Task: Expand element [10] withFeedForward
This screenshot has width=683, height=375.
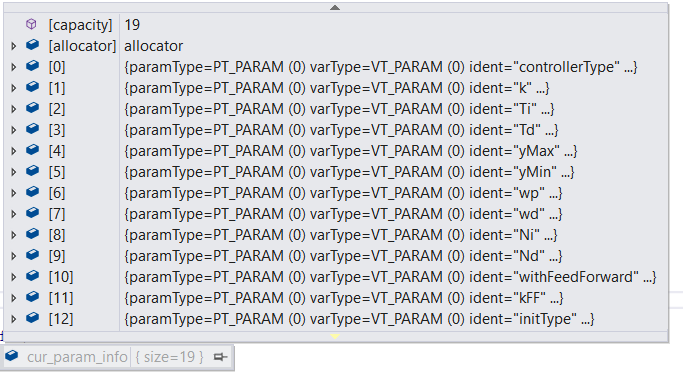Action: [x=14, y=277]
